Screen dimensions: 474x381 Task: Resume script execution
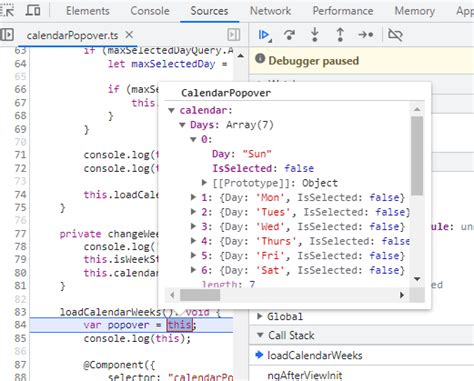click(x=265, y=35)
